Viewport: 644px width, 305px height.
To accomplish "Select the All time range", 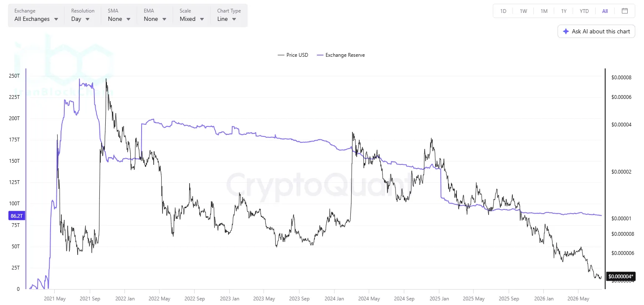I will pos(605,11).
